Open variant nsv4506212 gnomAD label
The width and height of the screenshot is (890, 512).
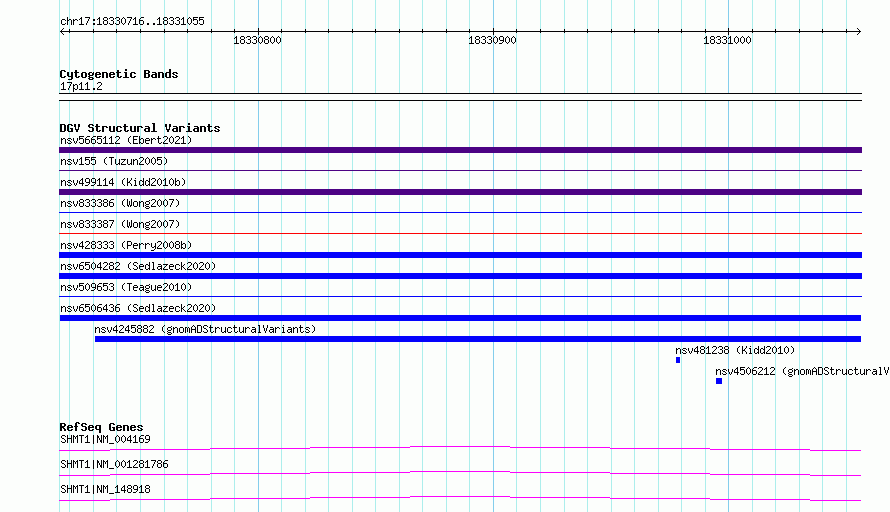(x=802, y=371)
